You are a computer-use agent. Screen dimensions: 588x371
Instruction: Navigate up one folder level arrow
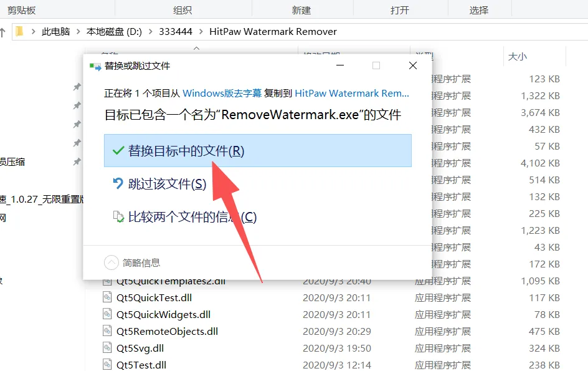[x=2, y=32]
